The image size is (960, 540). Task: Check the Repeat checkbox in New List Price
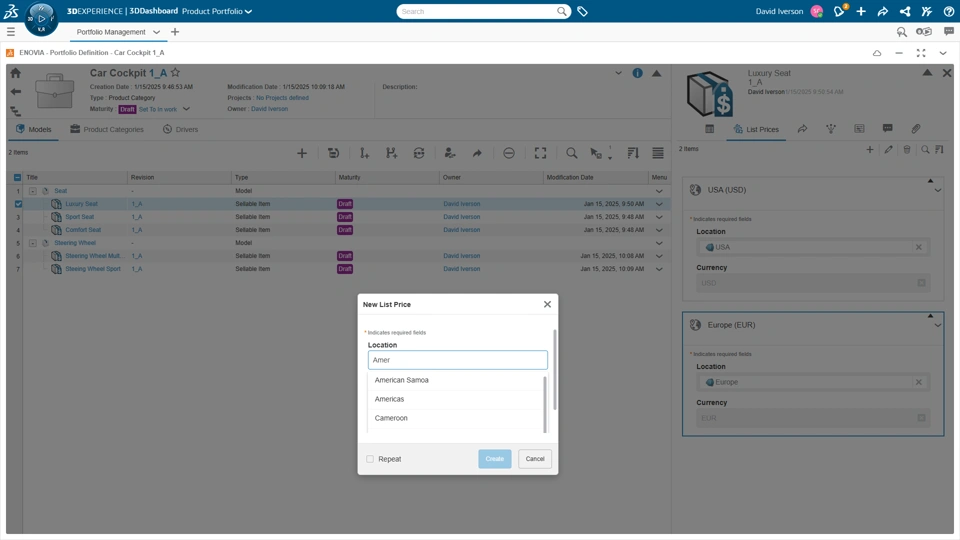tap(370, 459)
